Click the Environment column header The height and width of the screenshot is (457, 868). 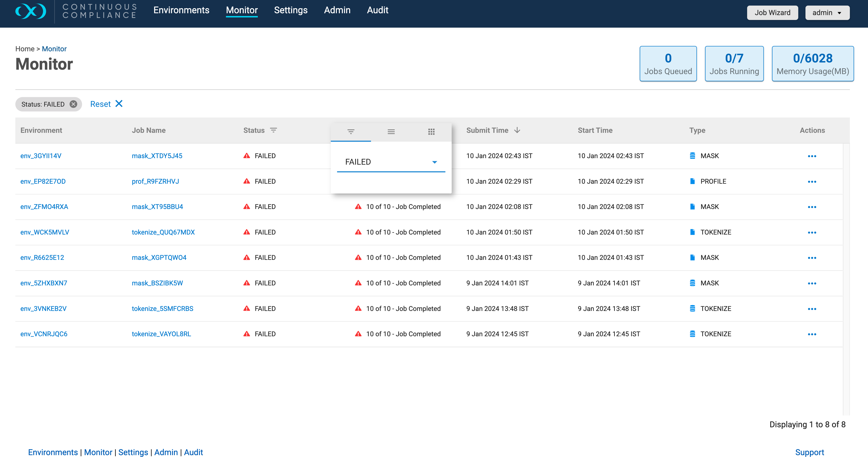pos(41,130)
